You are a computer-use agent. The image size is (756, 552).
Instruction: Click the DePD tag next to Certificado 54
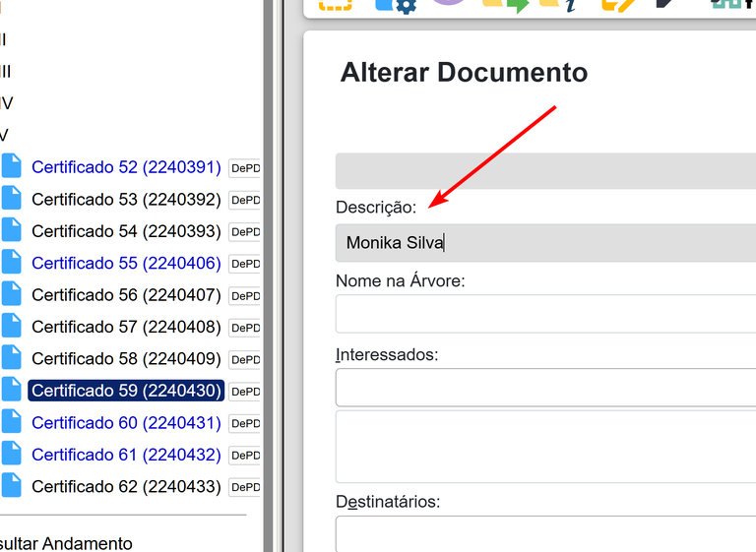[245, 232]
